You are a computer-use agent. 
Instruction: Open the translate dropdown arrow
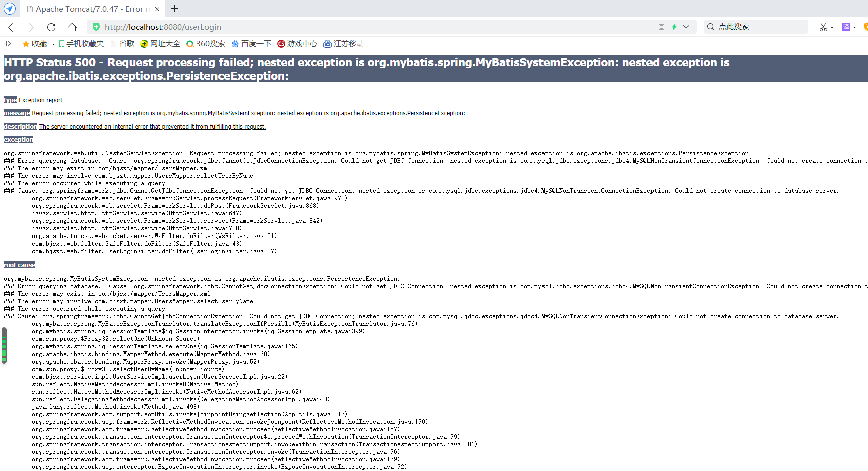[x=855, y=28]
